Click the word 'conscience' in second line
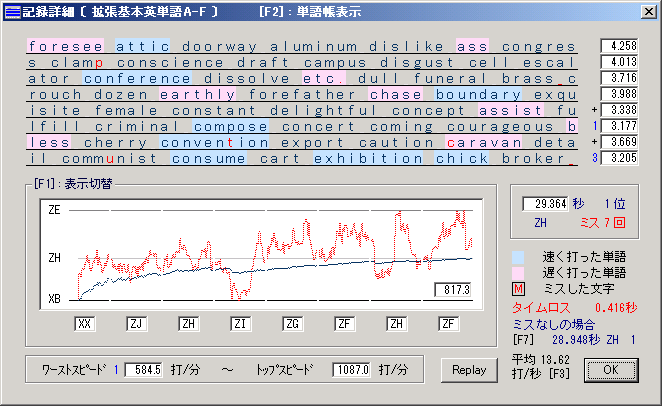Viewport: 662px width, 406px height. pos(170,62)
